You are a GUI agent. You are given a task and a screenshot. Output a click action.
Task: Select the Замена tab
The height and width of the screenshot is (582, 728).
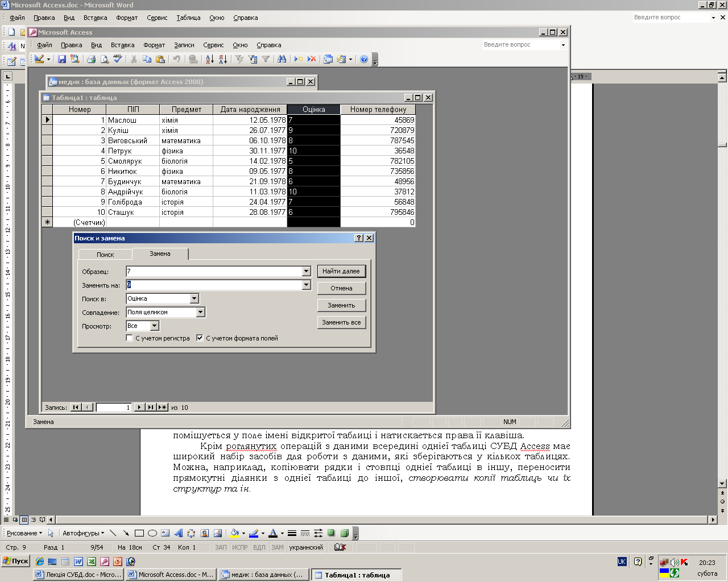click(160, 253)
